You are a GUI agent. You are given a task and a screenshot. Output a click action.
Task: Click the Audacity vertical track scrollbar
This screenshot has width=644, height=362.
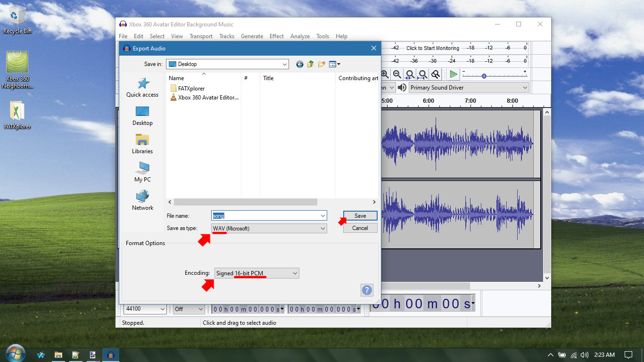point(547,195)
